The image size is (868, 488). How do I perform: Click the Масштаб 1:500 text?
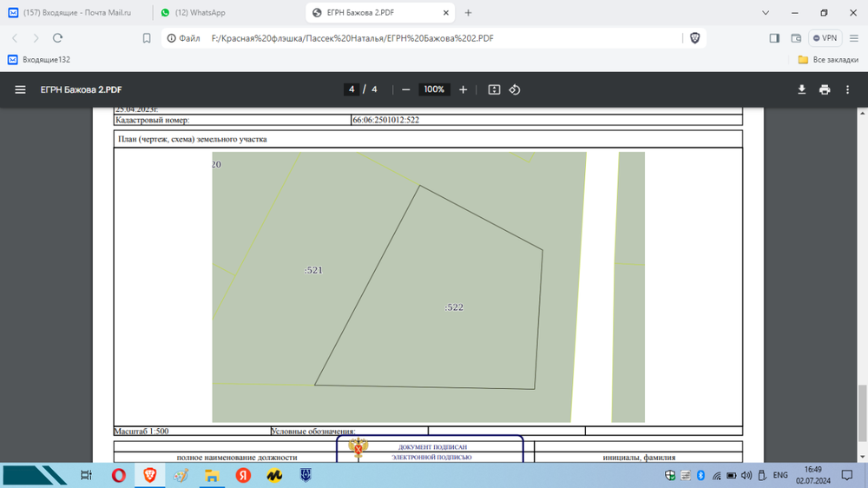pyautogui.click(x=141, y=431)
